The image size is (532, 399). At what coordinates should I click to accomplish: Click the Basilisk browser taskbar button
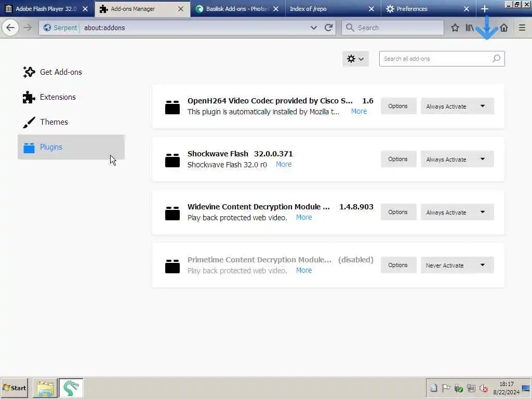tap(71, 388)
